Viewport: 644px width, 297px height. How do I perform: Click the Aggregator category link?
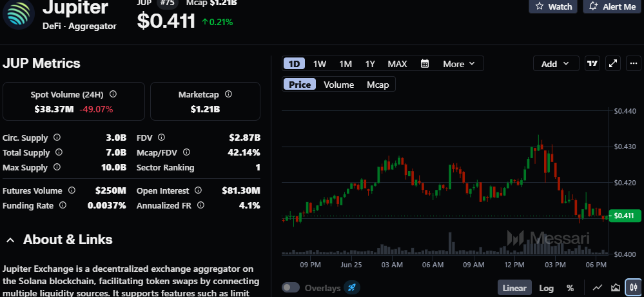92,26
